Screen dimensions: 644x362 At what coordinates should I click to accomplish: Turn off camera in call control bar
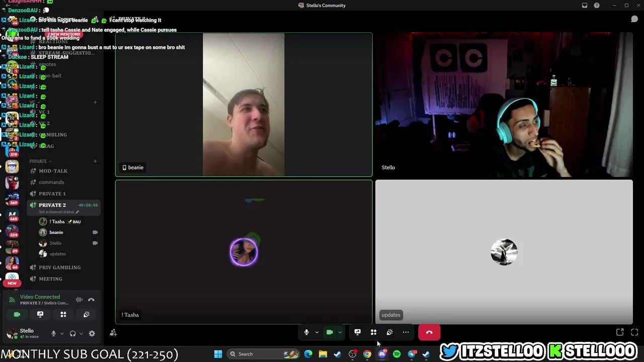[x=330, y=332]
